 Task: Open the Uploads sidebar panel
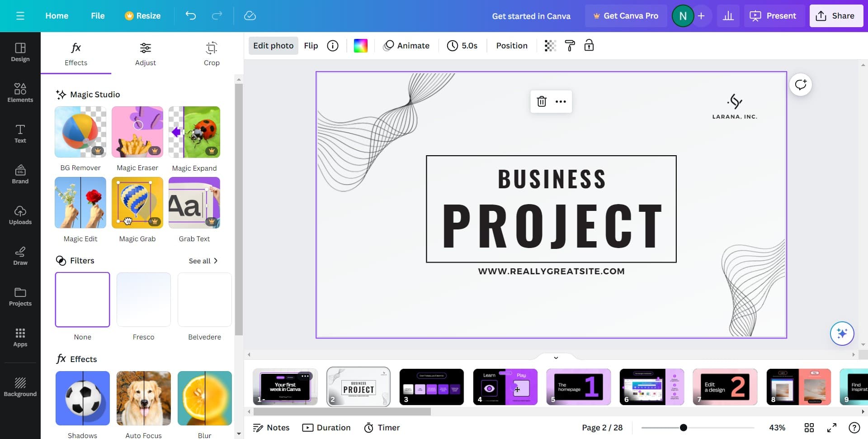pyautogui.click(x=20, y=215)
